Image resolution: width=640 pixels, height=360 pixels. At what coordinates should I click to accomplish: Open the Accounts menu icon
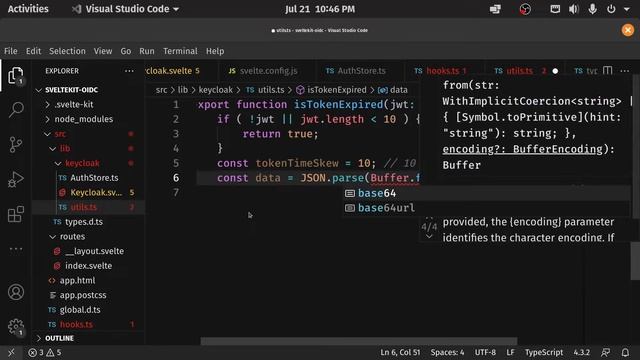point(16,292)
